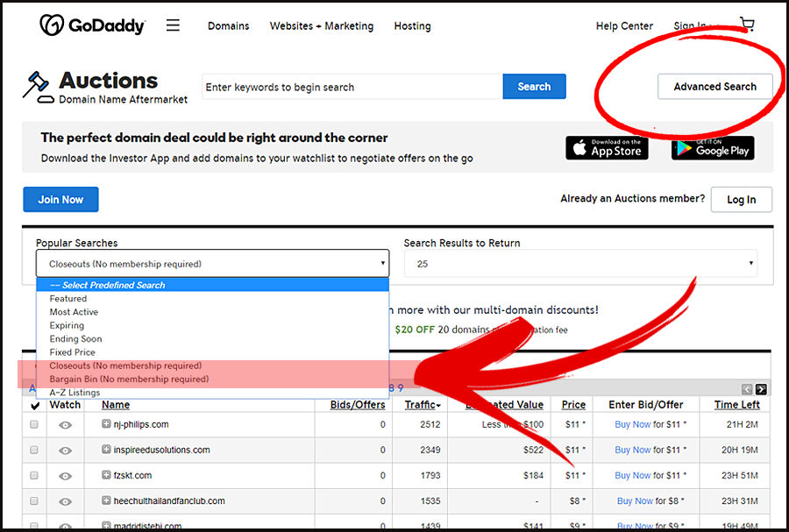789x532 pixels.
Task: Tick the checkbox for nj-philips.com
Action: point(34,424)
